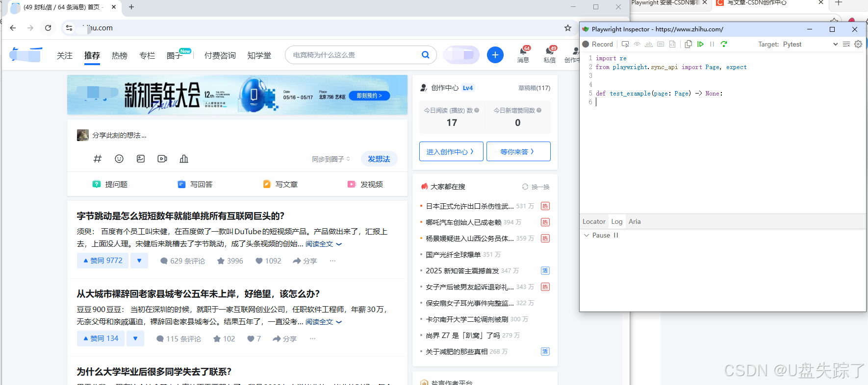Open question 字节跳动是怎么短短数年就能单挑所有互联网巨头的
The image size is (868, 385).
180,216
